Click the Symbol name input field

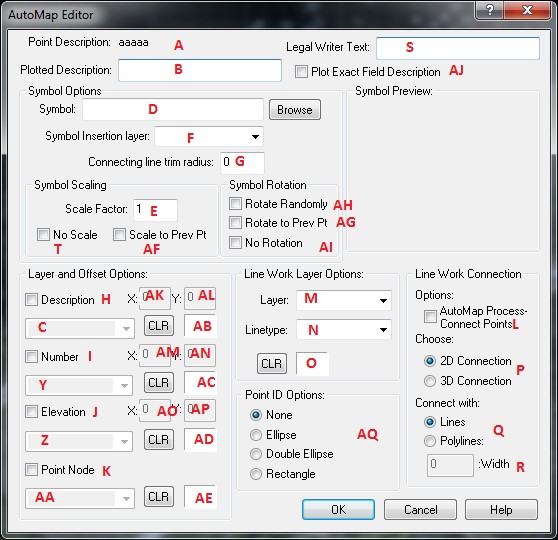click(173, 110)
